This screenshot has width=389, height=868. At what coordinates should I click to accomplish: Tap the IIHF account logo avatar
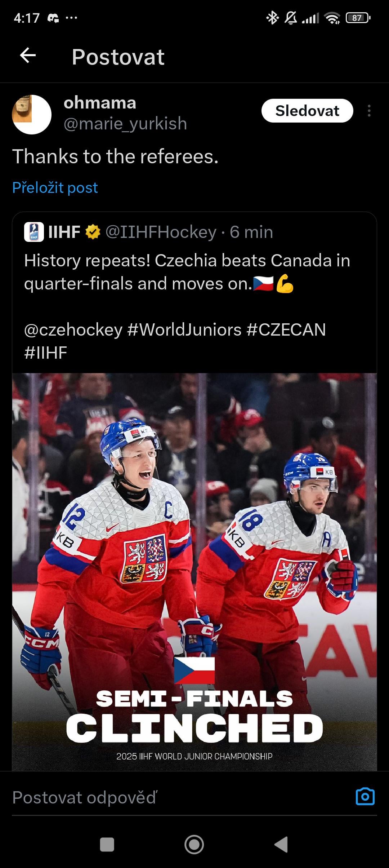[x=34, y=232]
